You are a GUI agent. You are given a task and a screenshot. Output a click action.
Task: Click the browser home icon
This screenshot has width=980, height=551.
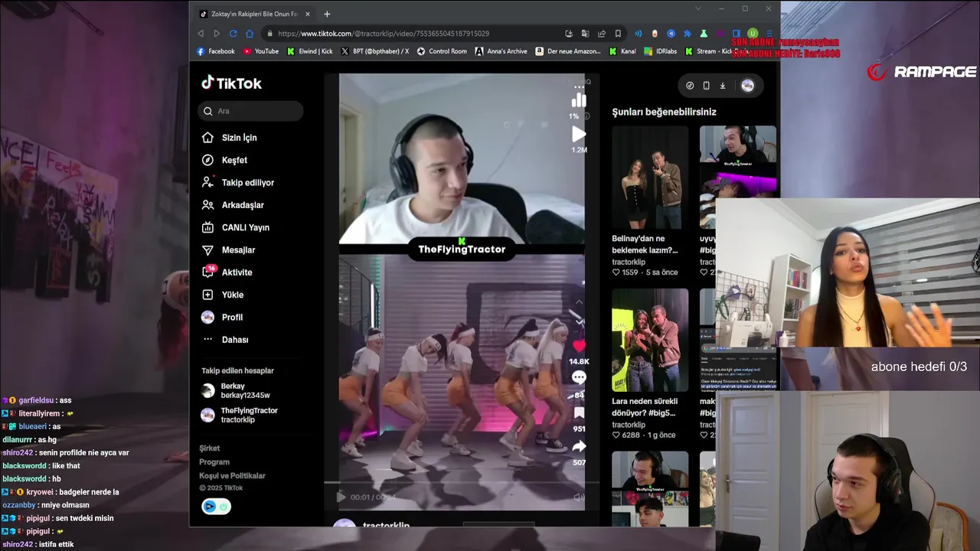[x=250, y=34]
